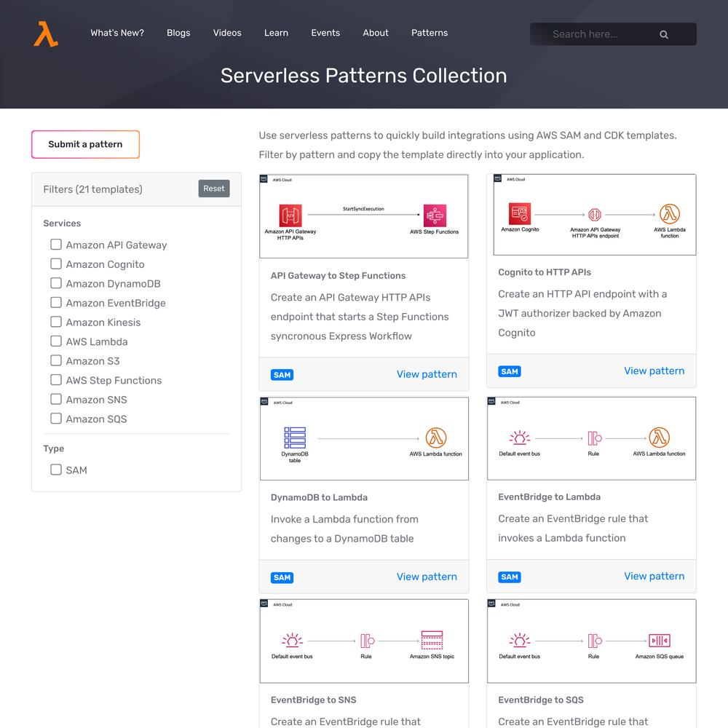This screenshot has height=728, width=728.
Task: Open the What's New? menu
Action: click(117, 33)
